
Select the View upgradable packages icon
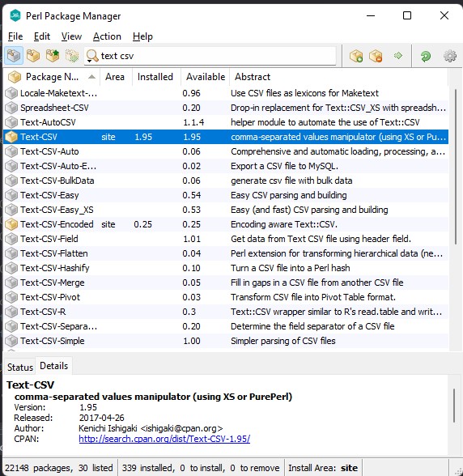point(53,56)
